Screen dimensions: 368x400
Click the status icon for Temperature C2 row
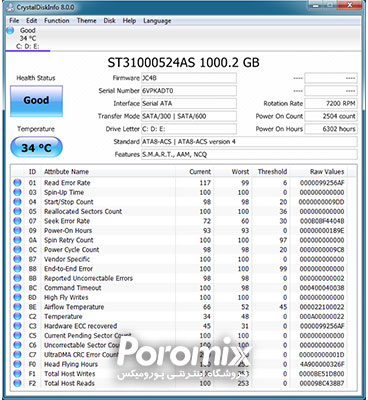17,316
